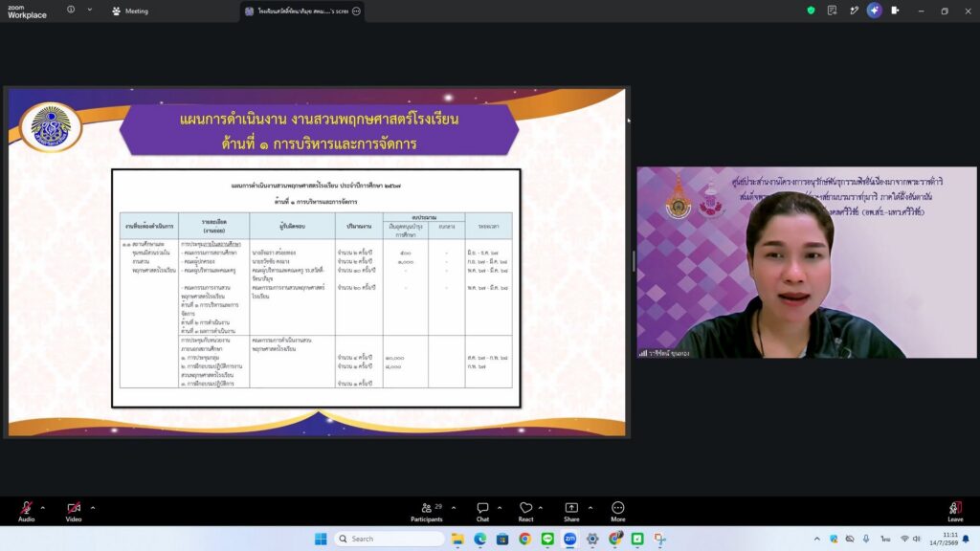Viewport: 980px width, 551px height.
Task: Click the annotate pen icon in title bar
Action: pyautogui.click(x=854, y=11)
